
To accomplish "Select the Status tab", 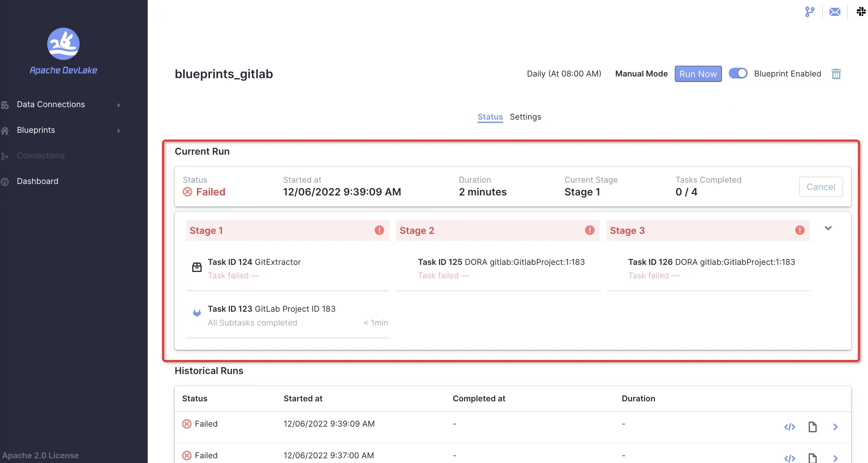I will pyautogui.click(x=490, y=117).
